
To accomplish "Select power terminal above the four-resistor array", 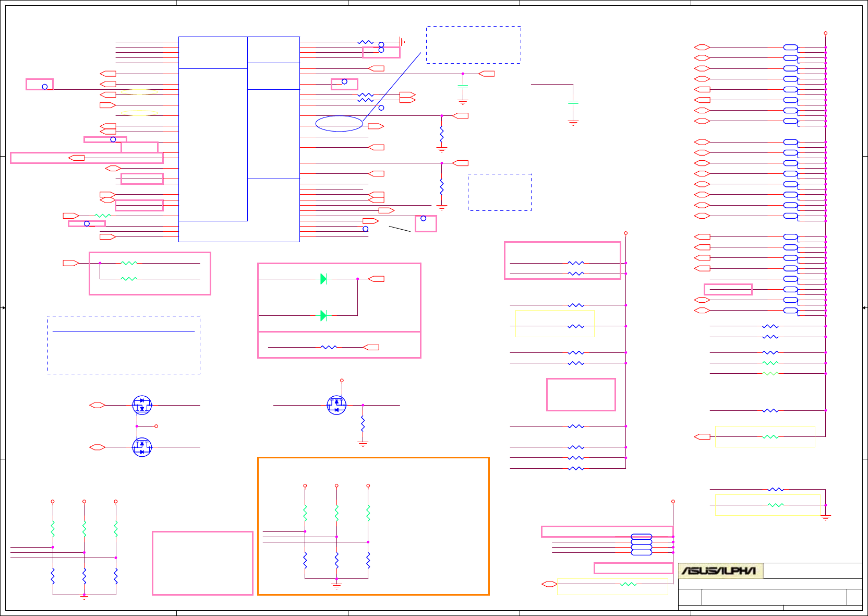I will pyautogui.click(x=673, y=501).
